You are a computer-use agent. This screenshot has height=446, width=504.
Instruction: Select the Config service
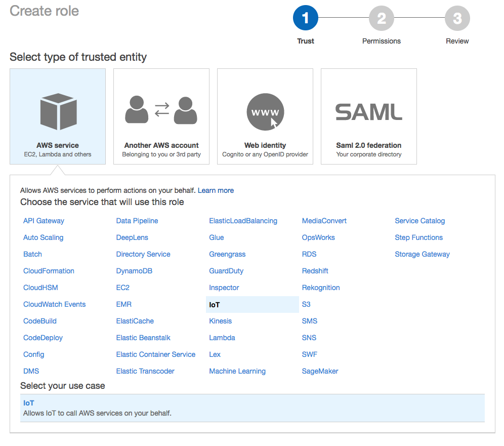[x=34, y=355]
